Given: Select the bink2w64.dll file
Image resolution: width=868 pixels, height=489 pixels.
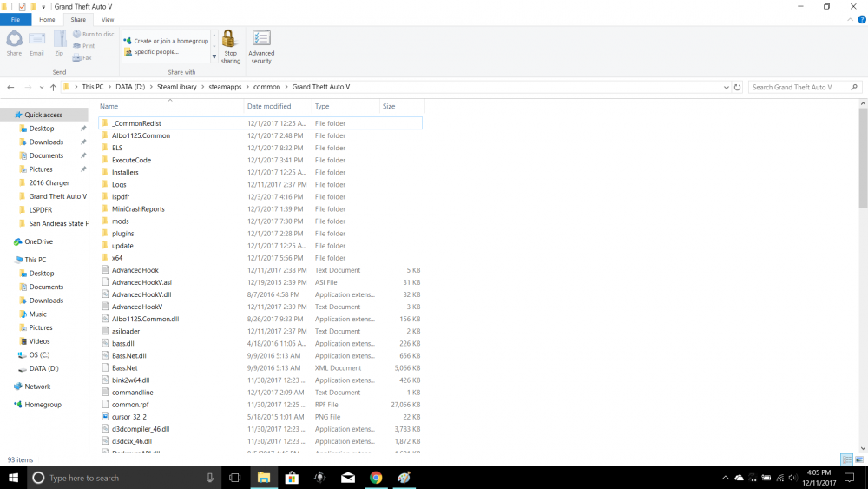Looking at the screenshot, I should click(x=260, y=380).
